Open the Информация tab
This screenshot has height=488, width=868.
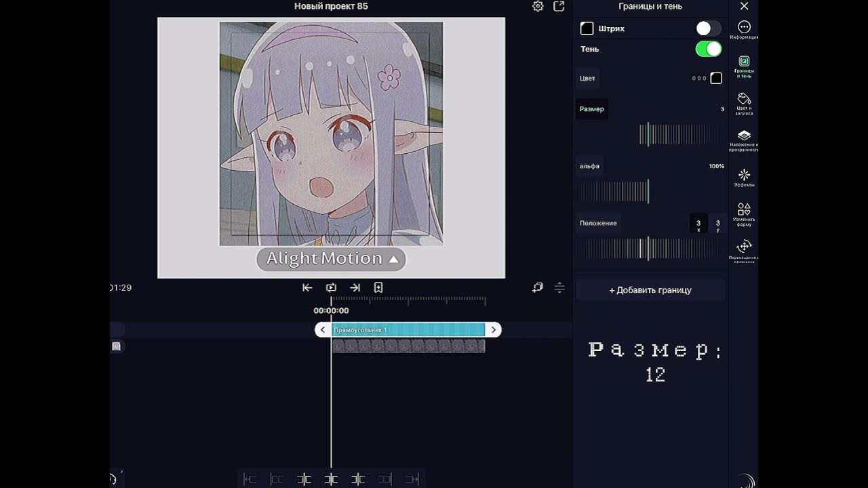point(744,30)
